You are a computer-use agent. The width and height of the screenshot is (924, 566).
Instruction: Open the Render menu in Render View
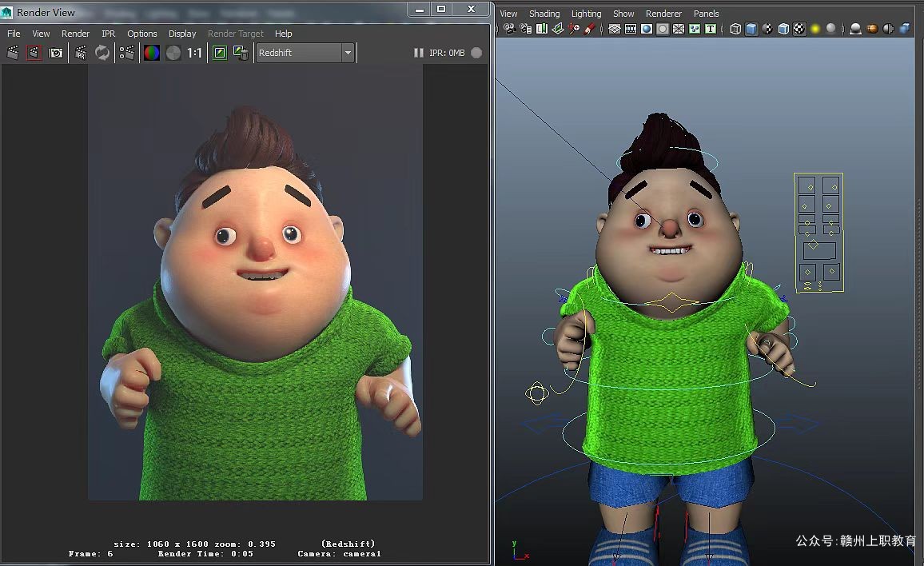pos(75,34)
